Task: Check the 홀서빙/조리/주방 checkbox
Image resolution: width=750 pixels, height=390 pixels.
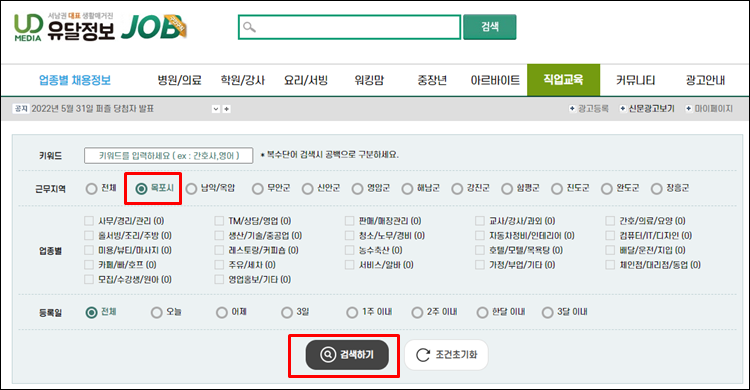Action: (x=89, y=235)
